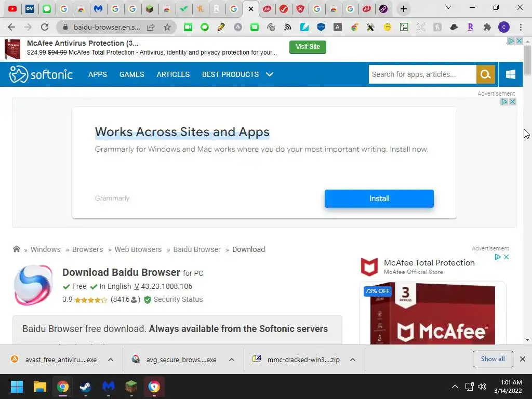Expand options for avg_secure_brows....exe download
Screen dimensions: 532x399
point(232,360)
